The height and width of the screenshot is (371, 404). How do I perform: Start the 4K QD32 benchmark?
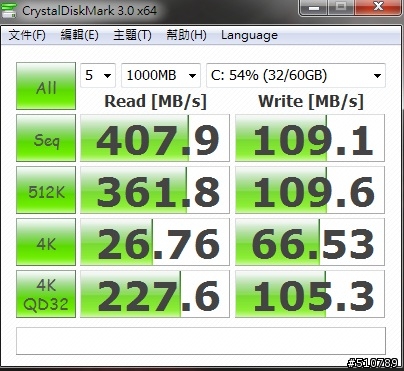tap(46, 294)
